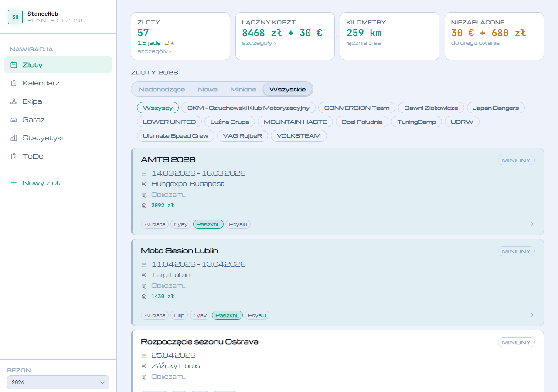Create a new event with Nowy zlot
The height and width of the screenshot is (392, 558).
[58, 183]
